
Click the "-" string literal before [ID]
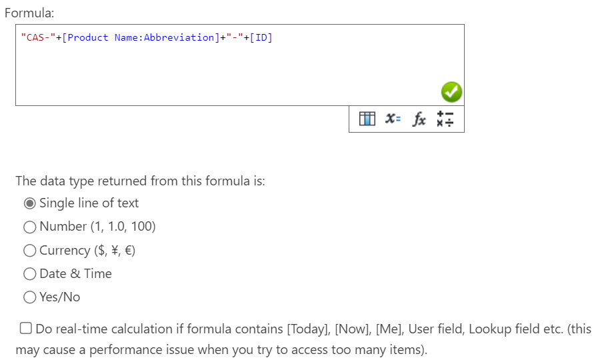[235, 37]
